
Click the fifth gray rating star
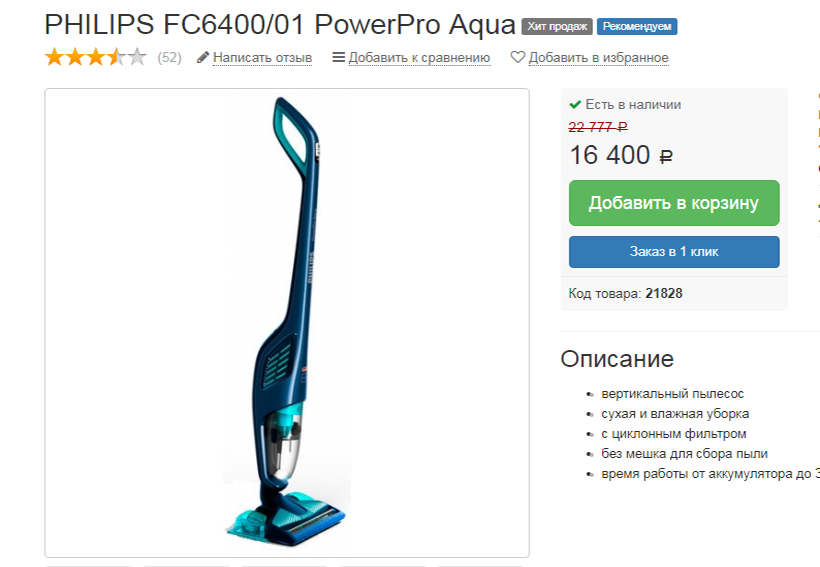click(x=137, y=56)
